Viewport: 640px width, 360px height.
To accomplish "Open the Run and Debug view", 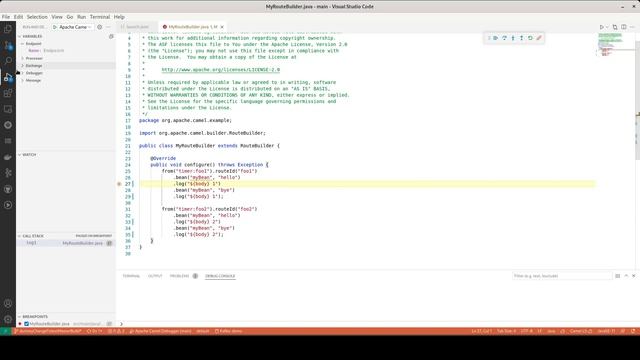I will tap(8, 77).
